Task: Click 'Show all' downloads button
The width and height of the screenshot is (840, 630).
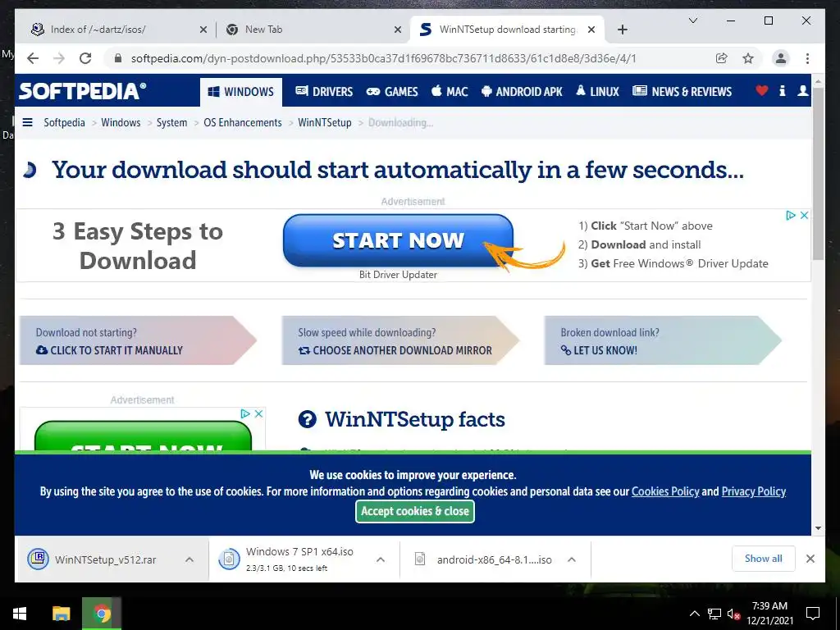Action: 764,559
